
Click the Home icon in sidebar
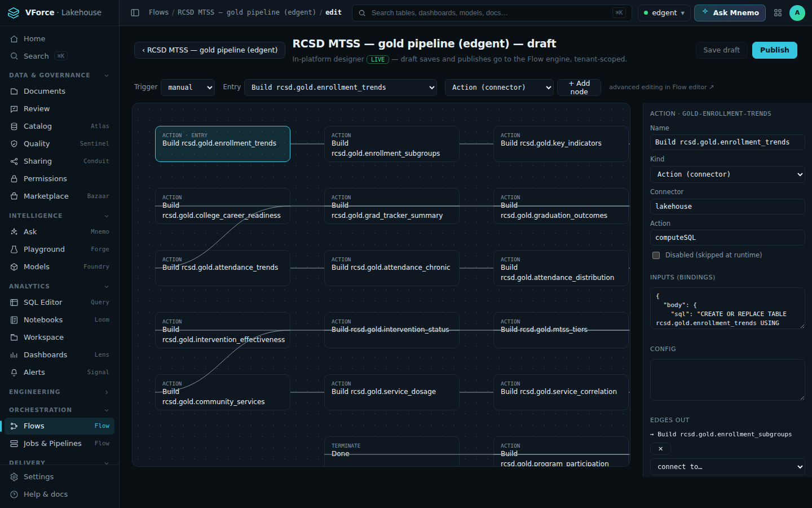[x=14, y=39]
